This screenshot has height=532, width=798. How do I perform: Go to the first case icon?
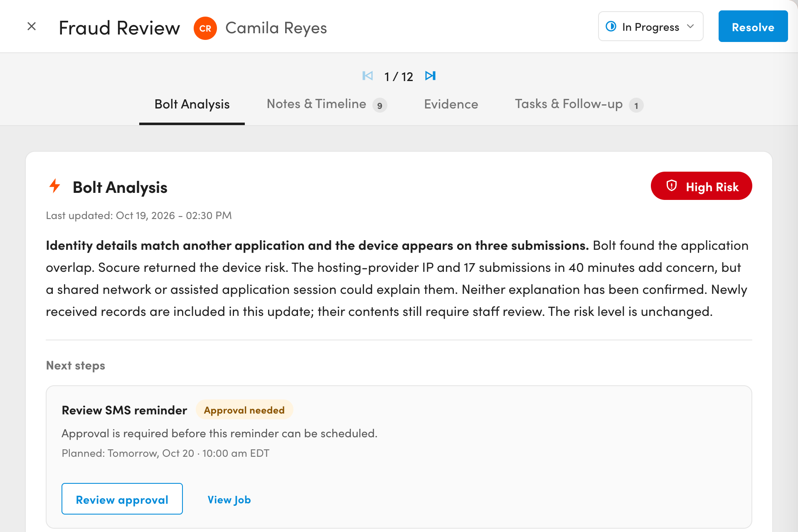(367, 76)
